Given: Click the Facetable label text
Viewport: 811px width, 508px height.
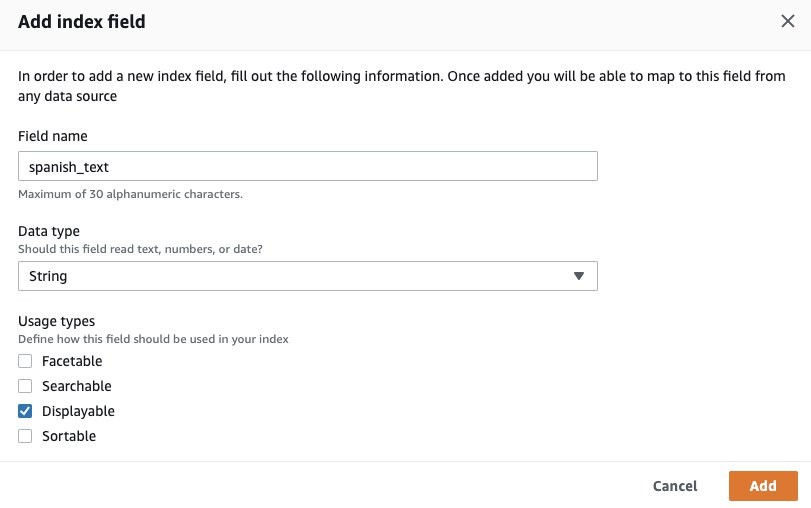Looking at the screenshot, I should pyautogui.click(x=72, y=361).
